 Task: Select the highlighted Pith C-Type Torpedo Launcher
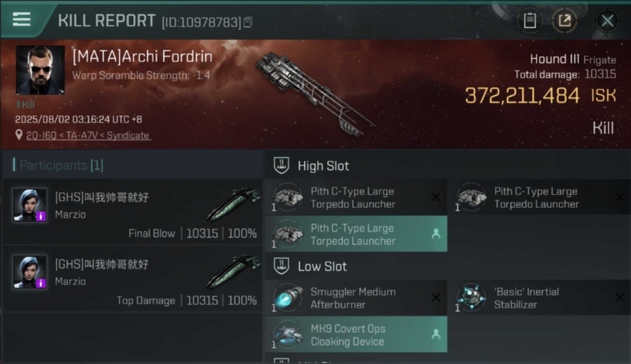click(356, 234)
